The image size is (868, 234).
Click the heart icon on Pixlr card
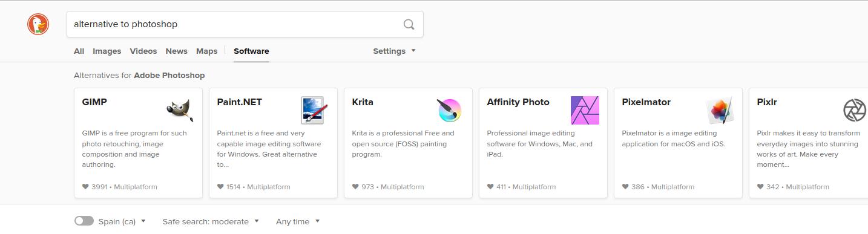point(760,187)
